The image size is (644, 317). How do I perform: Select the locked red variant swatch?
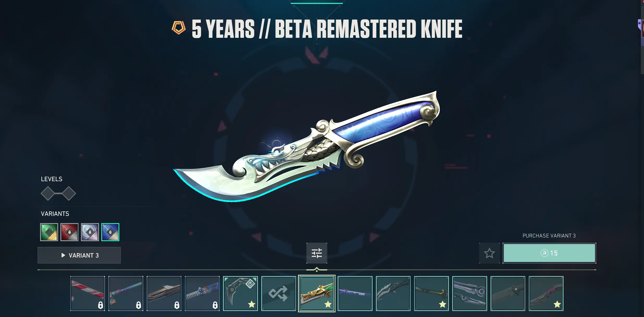pos(69,232)
